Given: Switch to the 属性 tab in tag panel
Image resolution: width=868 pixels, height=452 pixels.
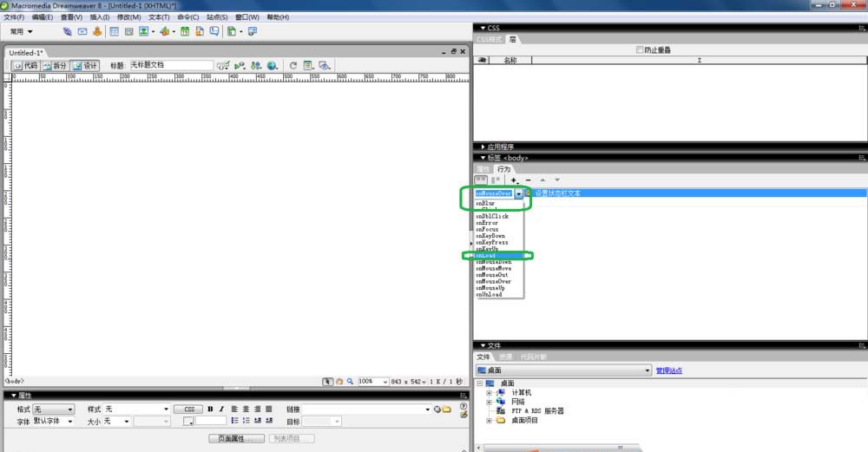Looking at the screenshot, I should point(483,169).
